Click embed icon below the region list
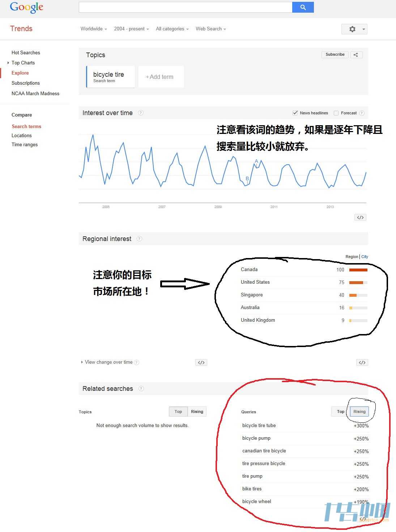Viewport: 396px width, 532px height. 362,363
